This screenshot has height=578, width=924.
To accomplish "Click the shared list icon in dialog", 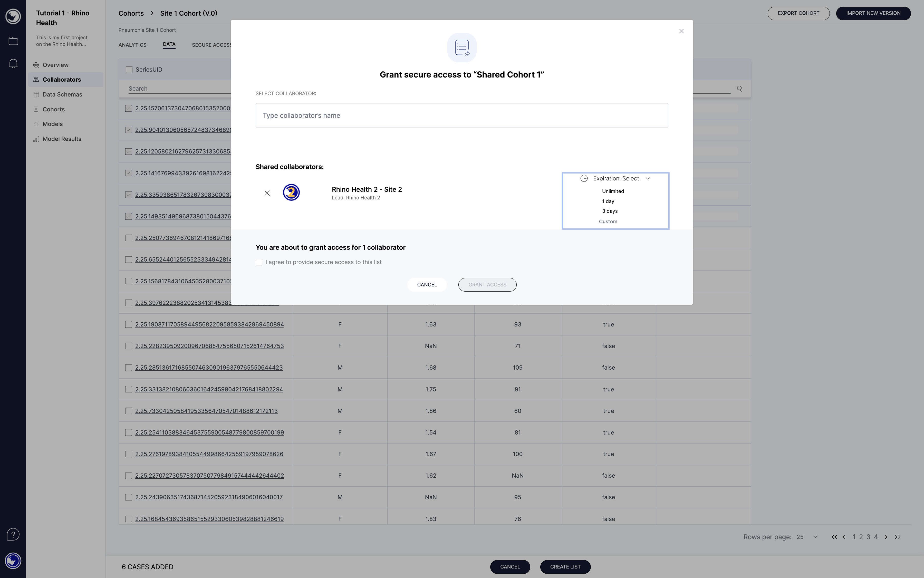I will click(462, 47).
